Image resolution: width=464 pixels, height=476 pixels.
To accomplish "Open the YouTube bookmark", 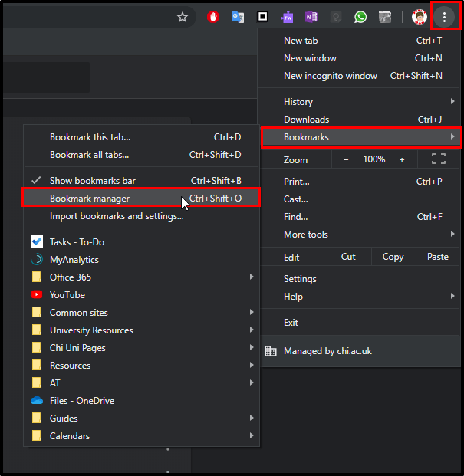I will 142,295.
